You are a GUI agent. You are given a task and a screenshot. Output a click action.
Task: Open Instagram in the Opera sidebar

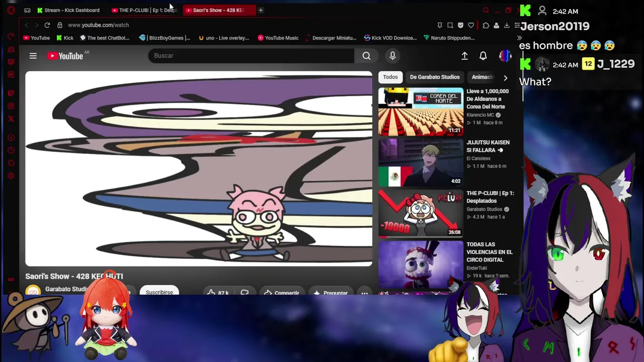(11, 106)
